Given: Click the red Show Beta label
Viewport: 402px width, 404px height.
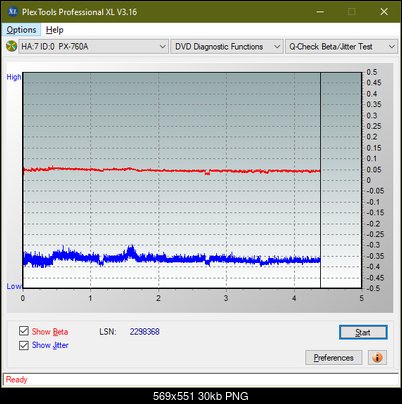Looking at the screenshot, I should 50,332.
